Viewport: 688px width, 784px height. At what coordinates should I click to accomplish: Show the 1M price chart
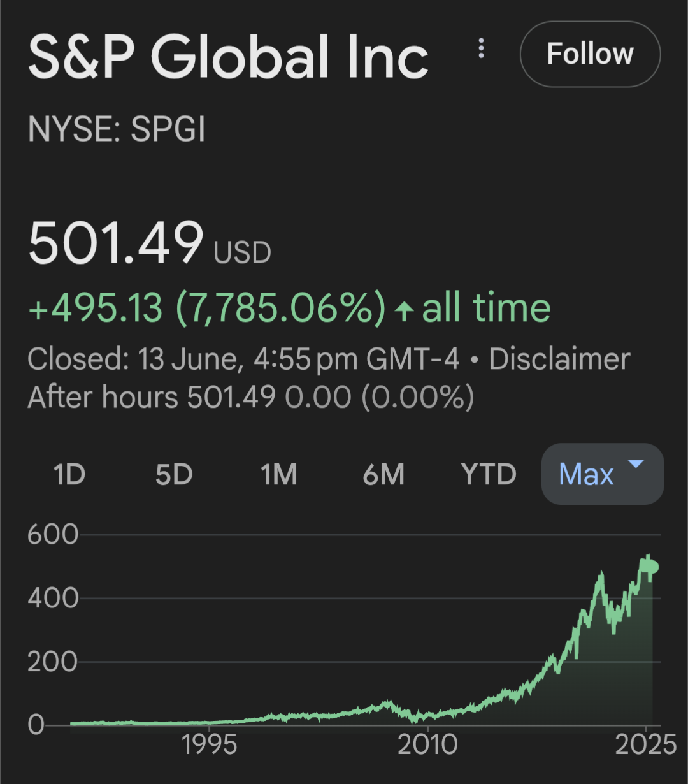click(279, 474)
